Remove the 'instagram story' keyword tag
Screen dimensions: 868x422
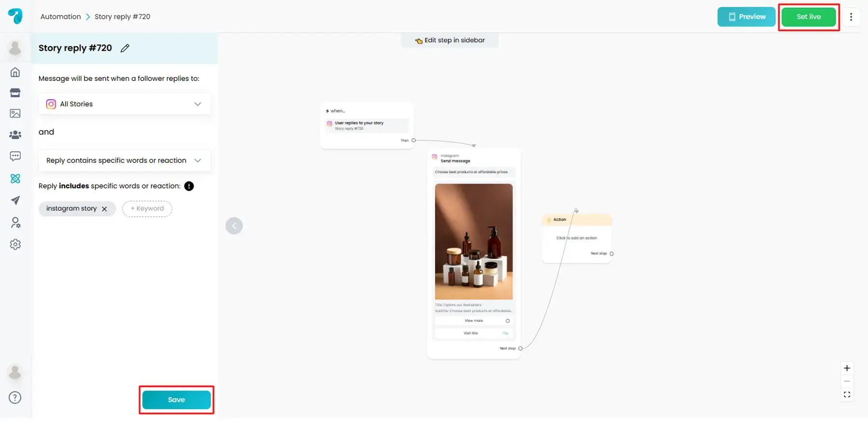tap(105, 209)
